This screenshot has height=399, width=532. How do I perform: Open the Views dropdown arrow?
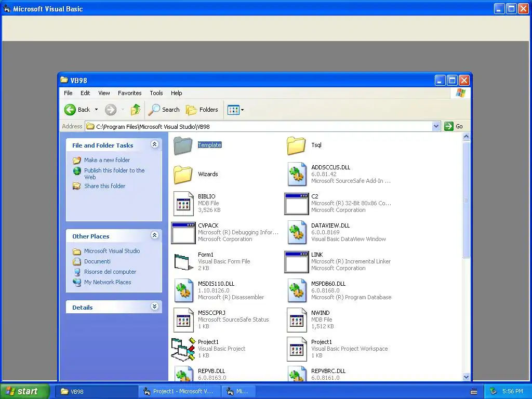(x=242, y=110)
